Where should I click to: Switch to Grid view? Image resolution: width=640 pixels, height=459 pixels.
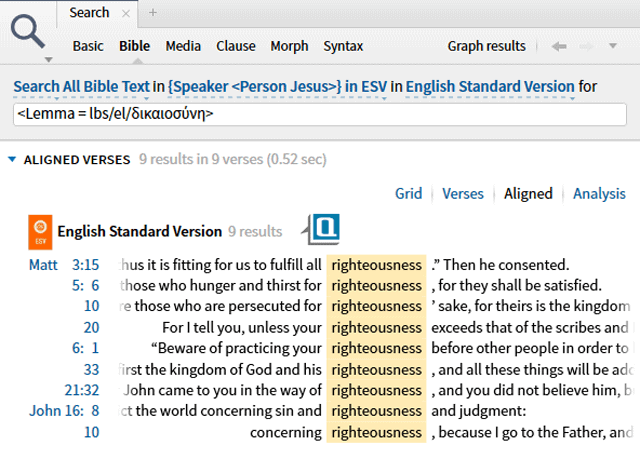point(407,194)
